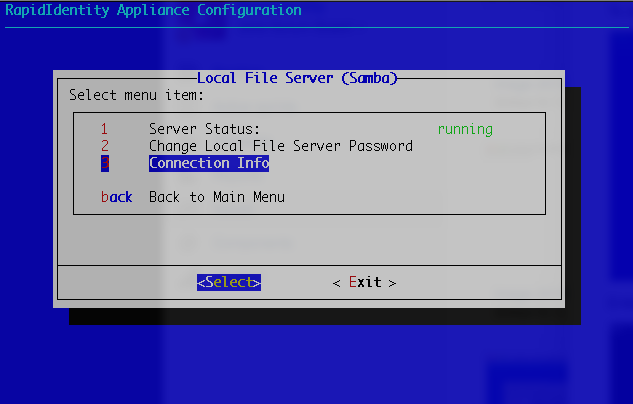Screen dimensions: 633x404
Task: Click the back hotkey label
Action: pyautogui.click(x=117, y=197)
